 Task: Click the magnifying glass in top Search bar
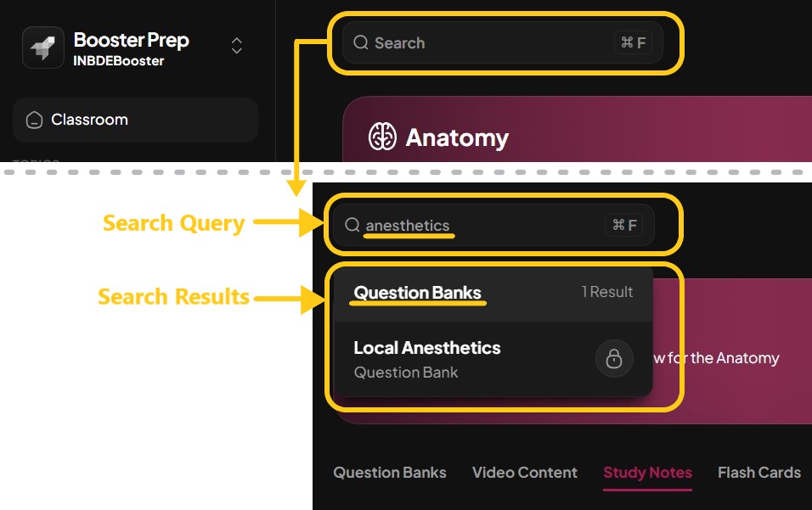(360, 42)
